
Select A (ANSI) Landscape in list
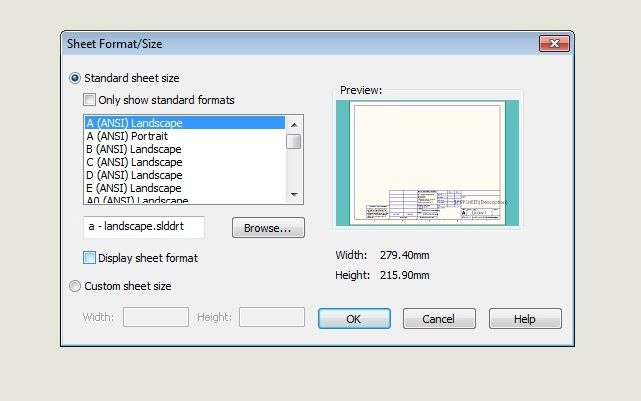pos(134,123)
